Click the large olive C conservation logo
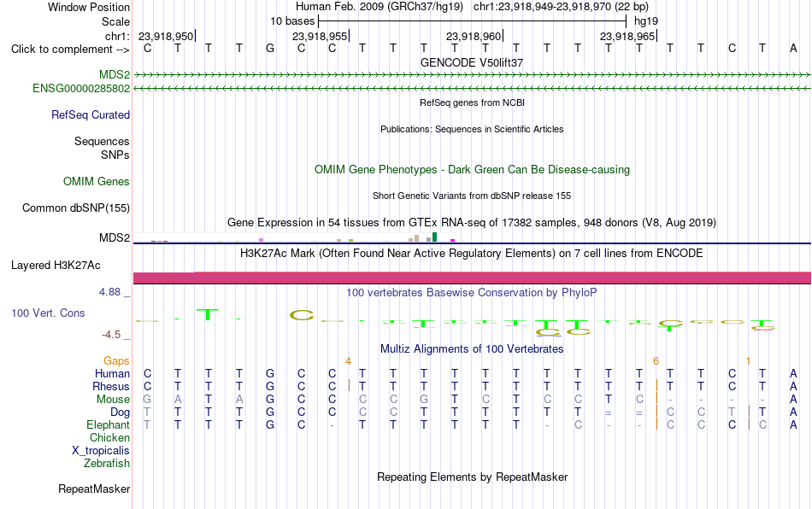The height and width of the screenshot is (509, 812). [x=302, y=314]
